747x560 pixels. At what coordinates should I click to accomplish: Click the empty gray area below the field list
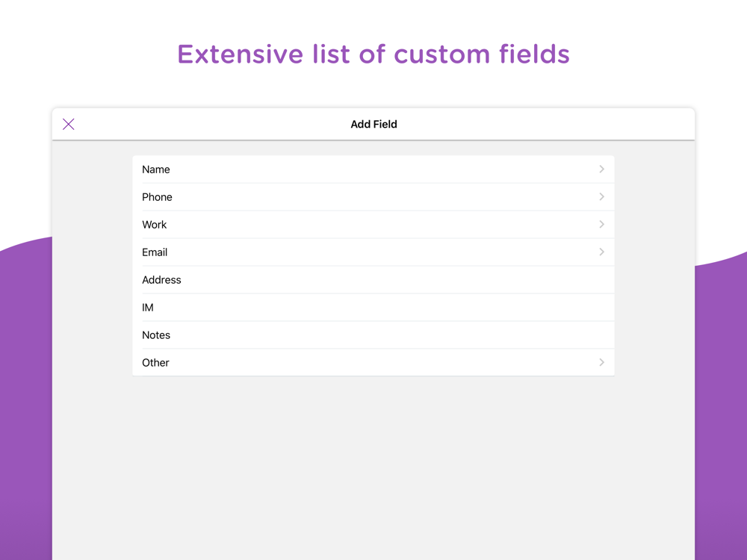tap(373, 463)
